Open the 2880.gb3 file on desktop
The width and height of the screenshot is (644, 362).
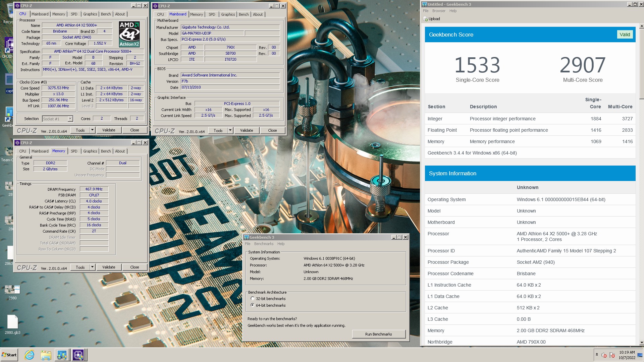12,324
